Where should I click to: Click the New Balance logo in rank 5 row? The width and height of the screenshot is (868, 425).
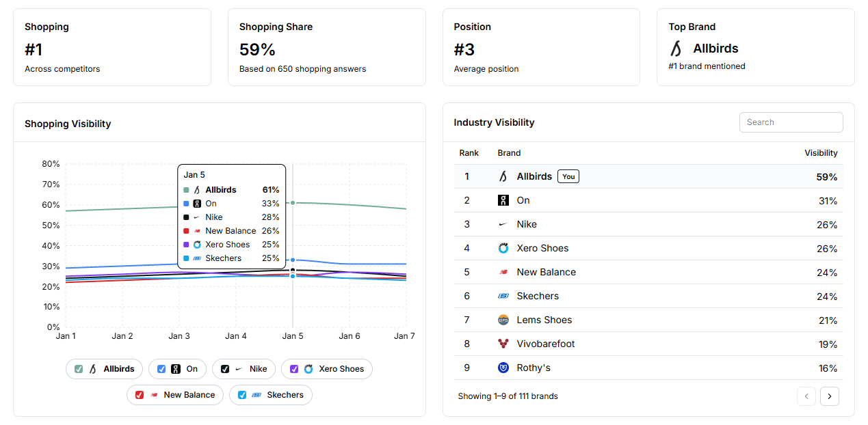(x=503, y=272)
